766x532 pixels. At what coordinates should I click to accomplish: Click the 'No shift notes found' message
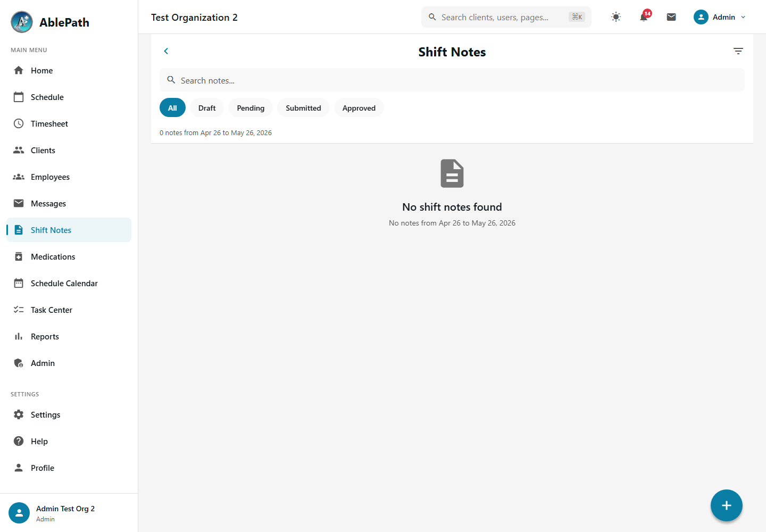tap(452, 207)
